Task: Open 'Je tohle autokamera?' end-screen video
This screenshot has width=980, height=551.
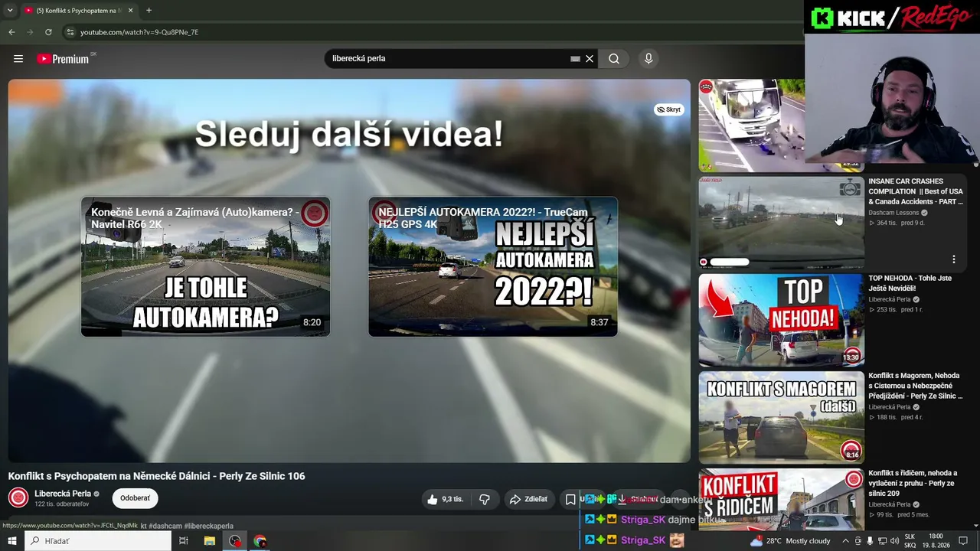Action: [205, 267]
